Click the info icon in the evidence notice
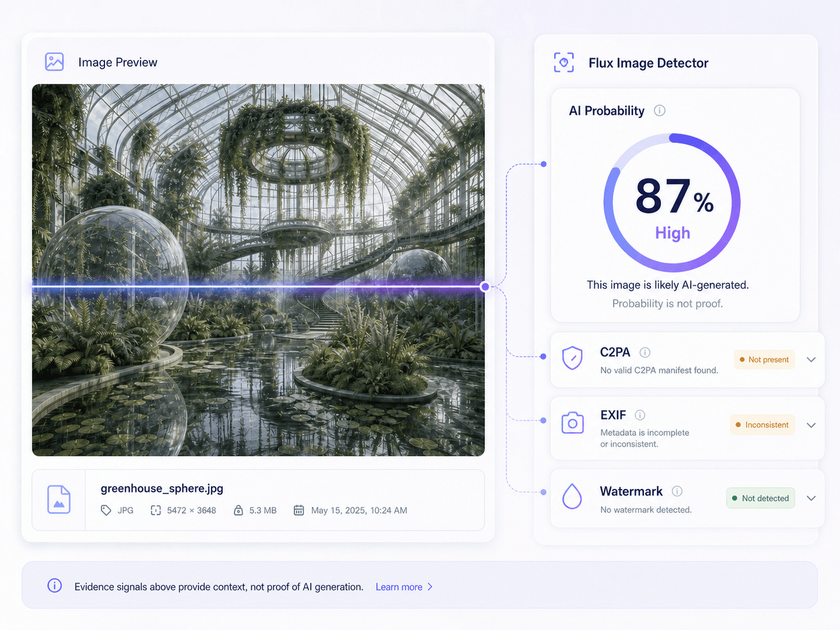This screenshot has width=840, height=630. click(x=55, y=585)
